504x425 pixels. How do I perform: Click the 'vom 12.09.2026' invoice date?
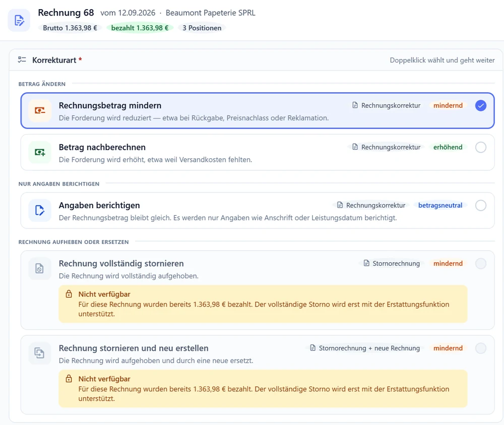[128, 13]
